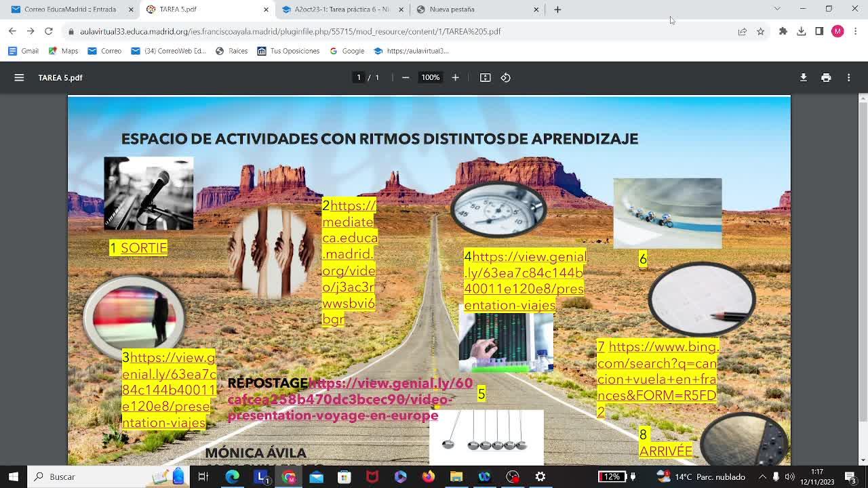This screenshot has width=868, height=488.
Task: Click the address bar URL
Action: (x=290, y=31)
